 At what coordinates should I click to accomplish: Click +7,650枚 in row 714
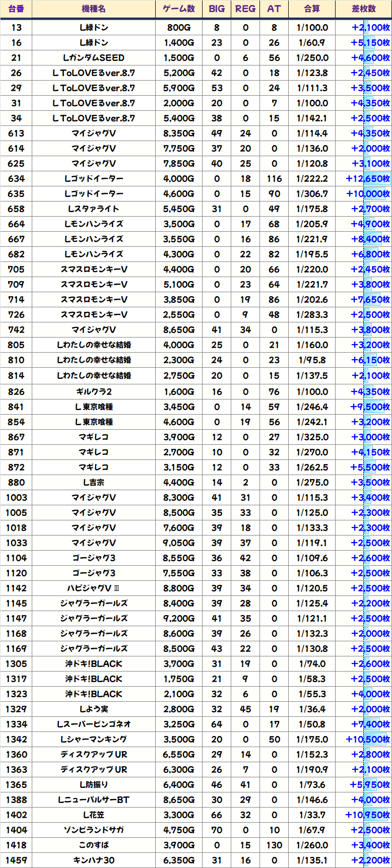[x=370, y=300]
